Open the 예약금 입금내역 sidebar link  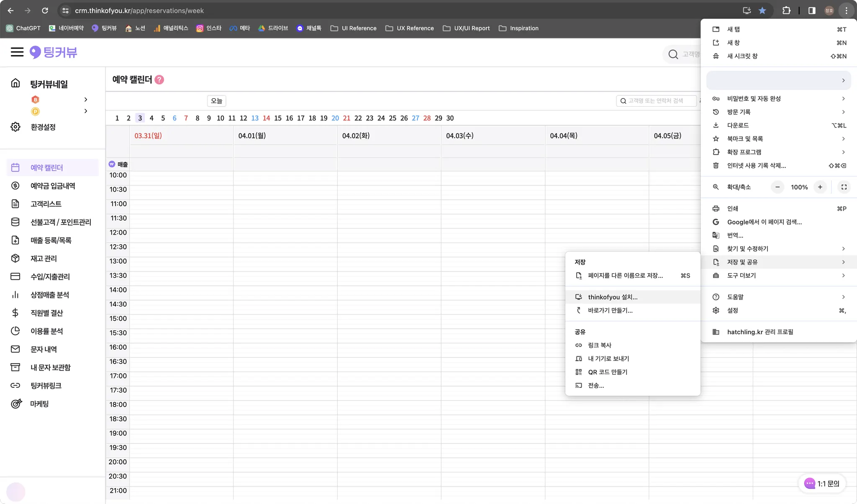pos(53,186)
